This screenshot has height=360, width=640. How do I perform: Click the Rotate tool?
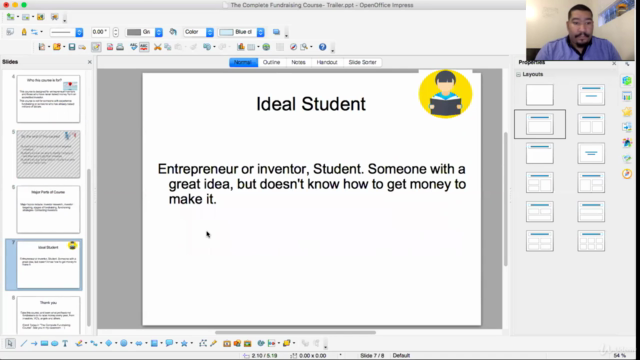click(x=261, y=344)
